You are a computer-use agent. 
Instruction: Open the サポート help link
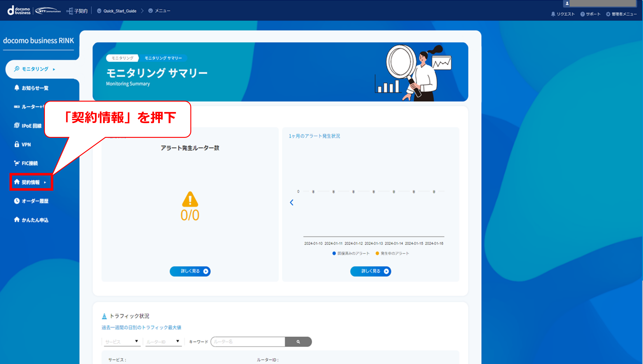click(590, 14)
